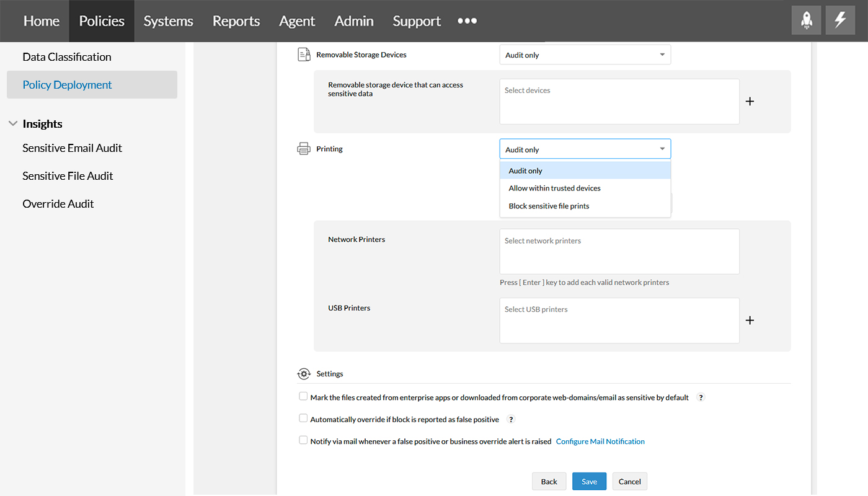Choose Block sensitive file prints option
The width and height of the screenshot is (868, 496).
[x=549, y=206]
